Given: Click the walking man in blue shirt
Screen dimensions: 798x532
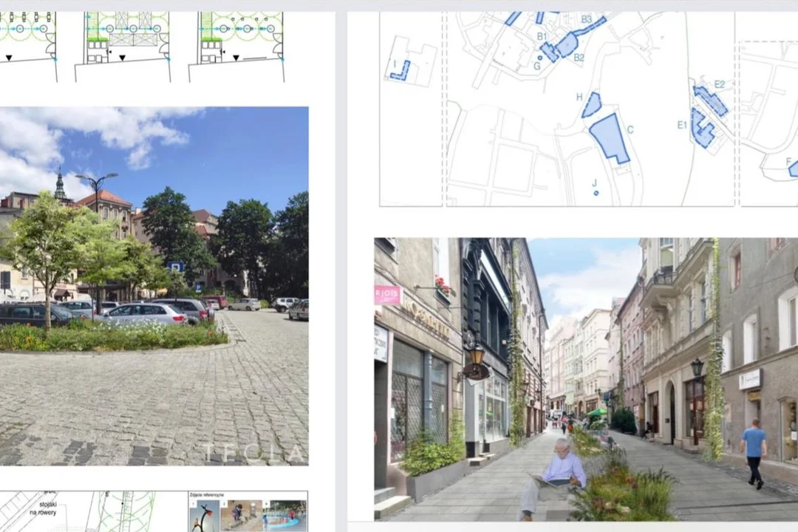Looking at the screenshot, I should (x=754, y=451).
